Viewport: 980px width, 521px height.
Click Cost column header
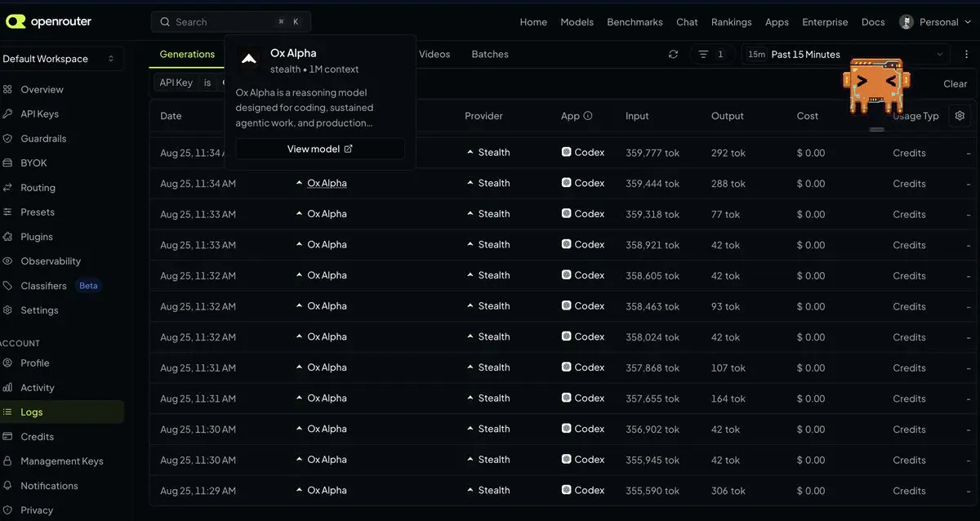808,116
